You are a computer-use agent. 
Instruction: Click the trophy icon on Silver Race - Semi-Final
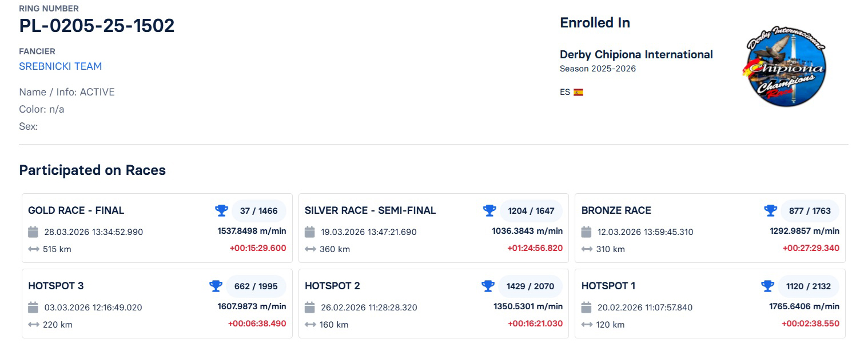[489, 210]
